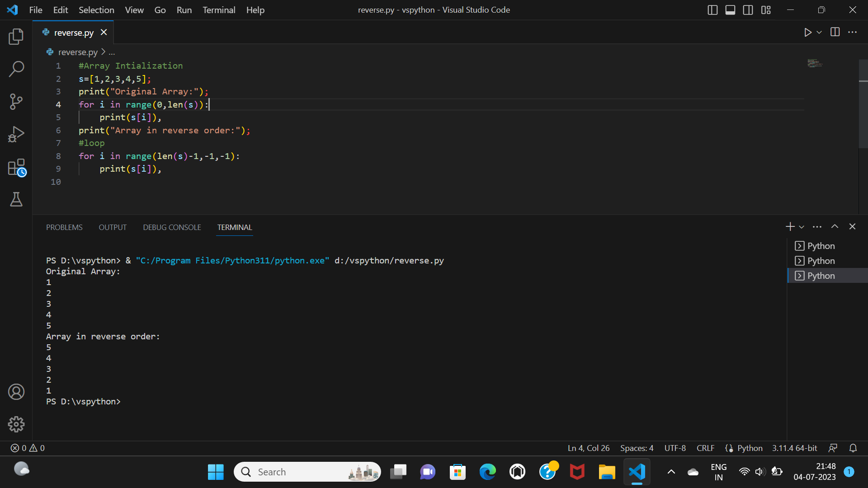Open the Help menu
This screenshot has height=488, width=868.
point(255,10)
